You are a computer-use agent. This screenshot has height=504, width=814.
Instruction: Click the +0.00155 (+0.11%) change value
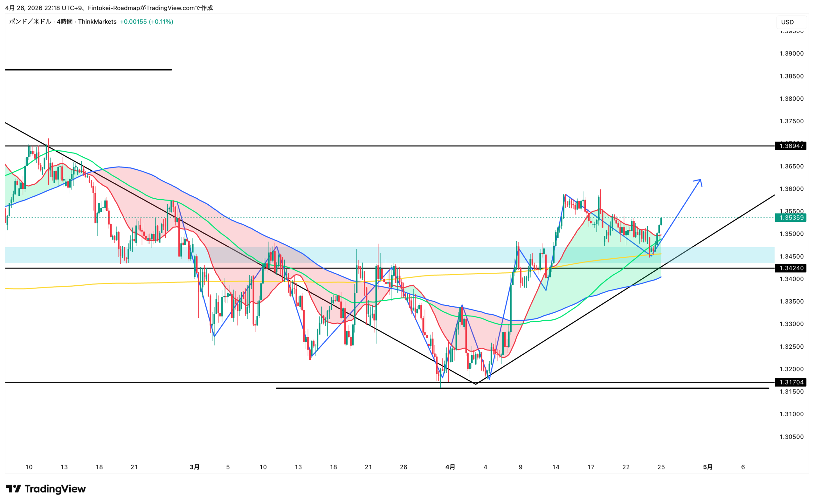[x=146, y=22]
